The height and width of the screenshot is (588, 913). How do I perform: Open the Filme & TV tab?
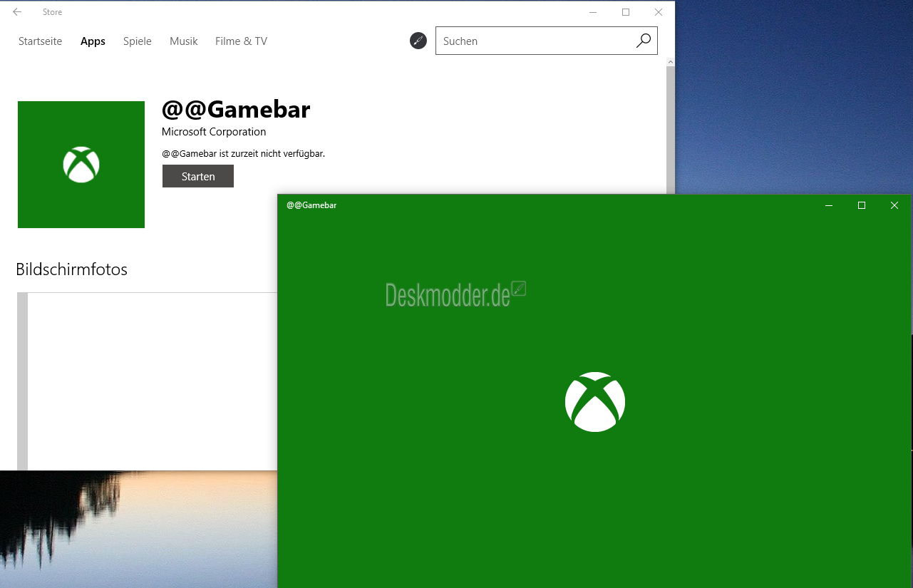[242, 41]
